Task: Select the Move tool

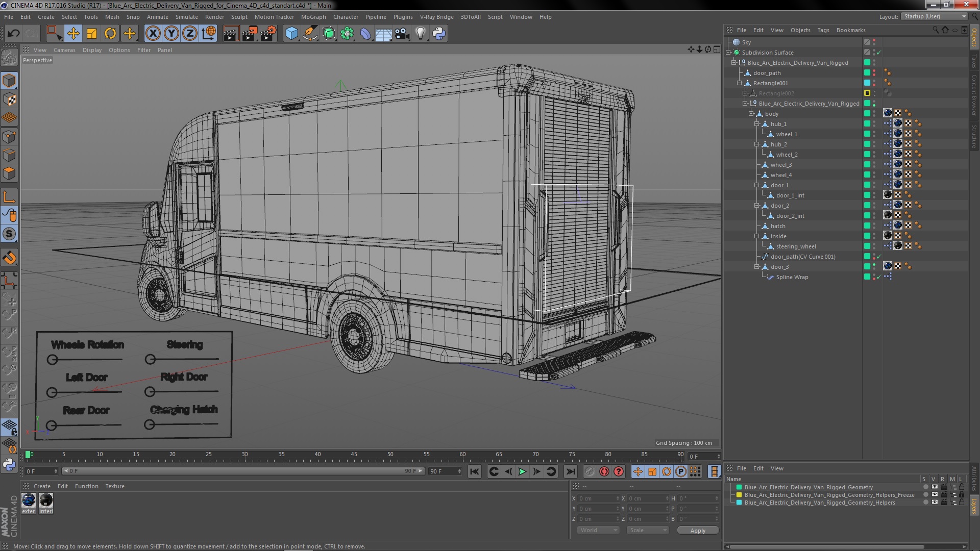Action: [x=73, y=34]
